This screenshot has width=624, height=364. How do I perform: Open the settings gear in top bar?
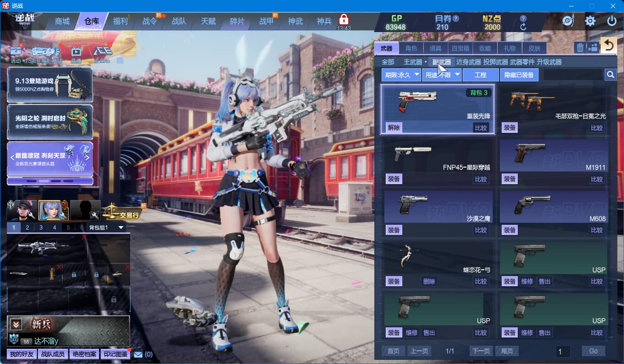point(590,21)
